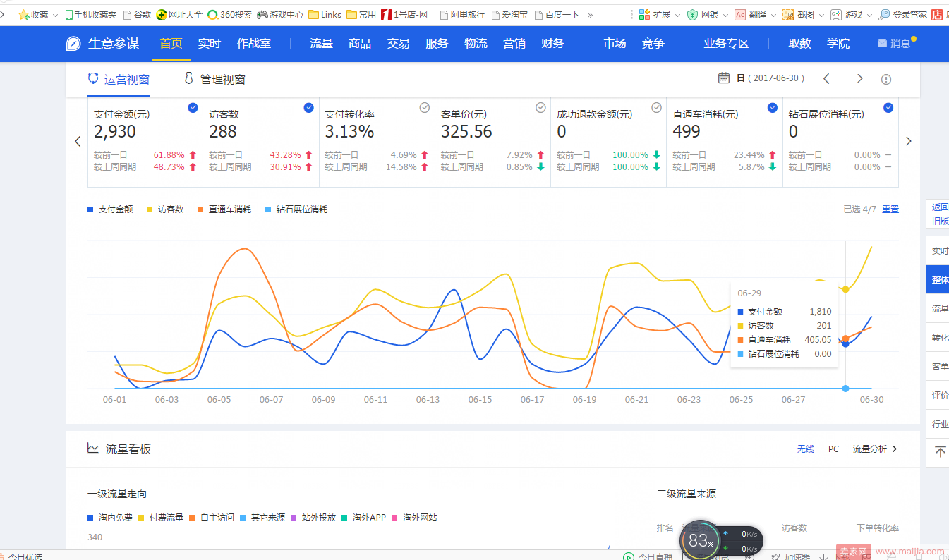The height and width of the screenshot is (560, 949).
Task: Uncheck the 支付金额 metric checkbox
Action: (193, 108)
